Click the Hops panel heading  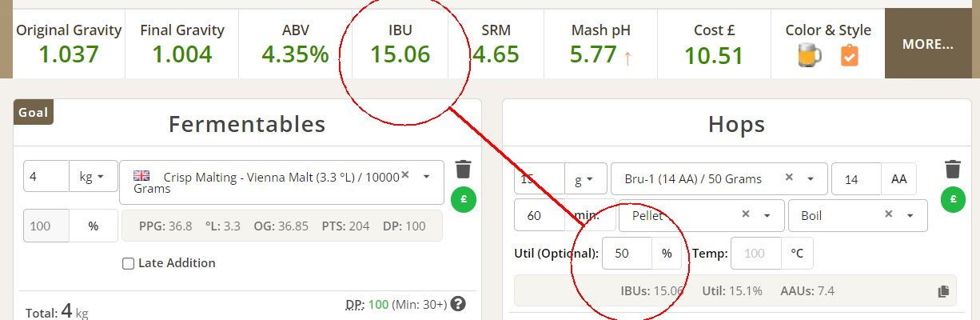[736, 124]
